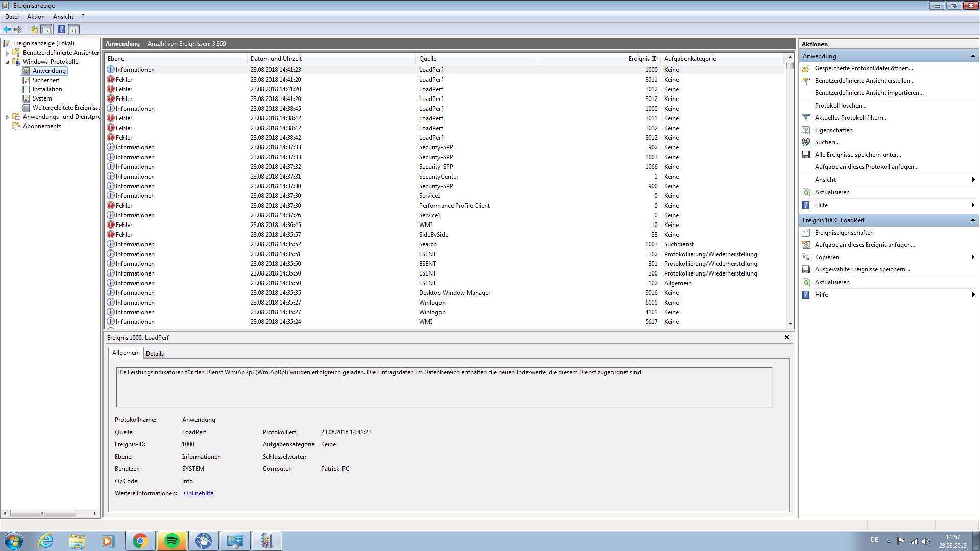Expand the Ansicht submenu arrow
This screenshot has width=980, height=551.
click(x=973, y=180)
